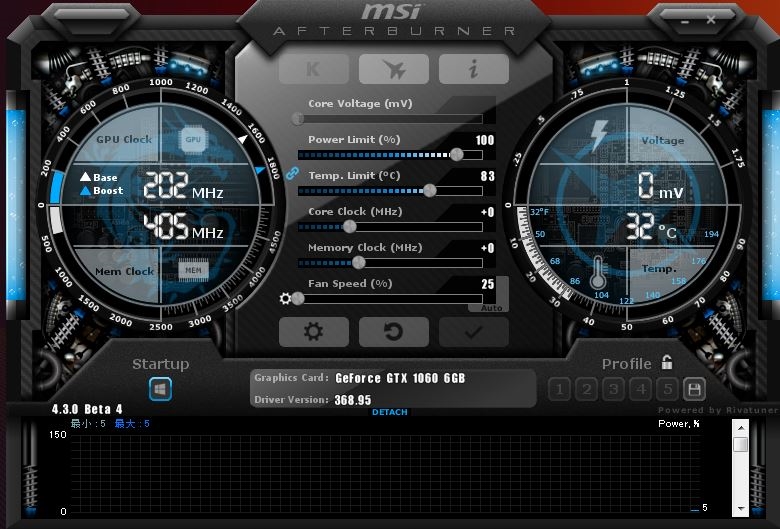Click the Temp. Limit value 83
This screenshot has height=529, width=780.
coord(488,176)
